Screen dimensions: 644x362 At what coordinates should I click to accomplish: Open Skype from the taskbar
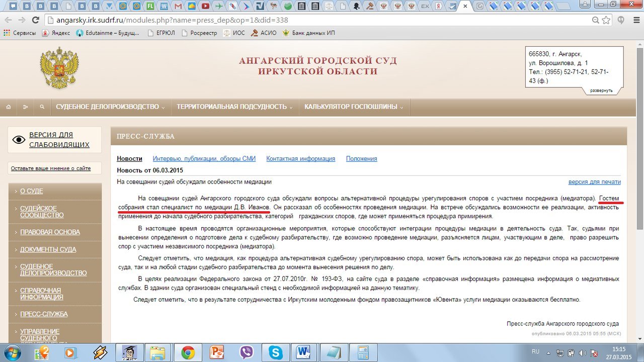(275, 352)
